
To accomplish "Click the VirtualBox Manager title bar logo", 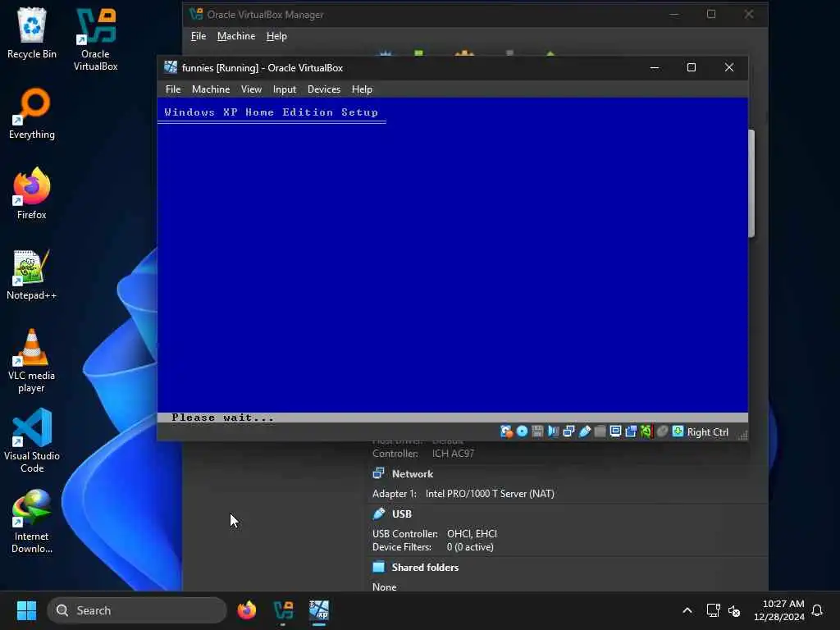I will [196, 14].
